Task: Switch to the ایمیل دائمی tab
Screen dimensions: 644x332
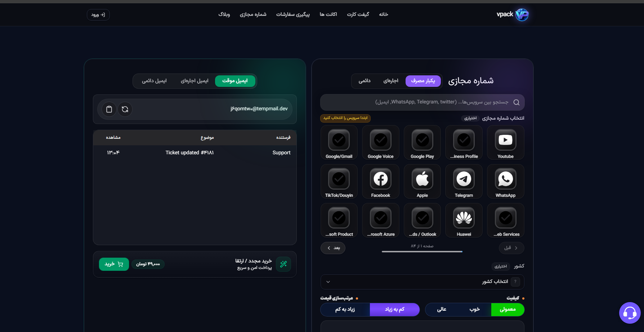Action: tap(154, 81)
